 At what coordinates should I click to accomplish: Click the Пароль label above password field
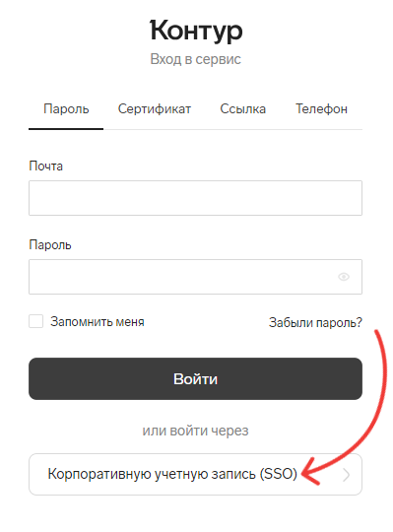(50, 245)
